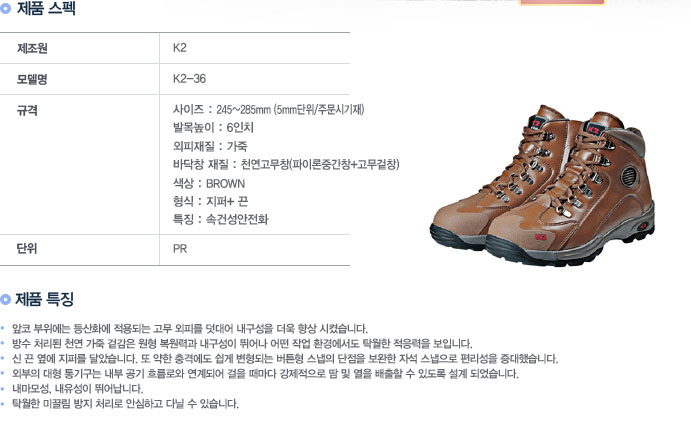Click the 모델명 row label

point(32,79)
